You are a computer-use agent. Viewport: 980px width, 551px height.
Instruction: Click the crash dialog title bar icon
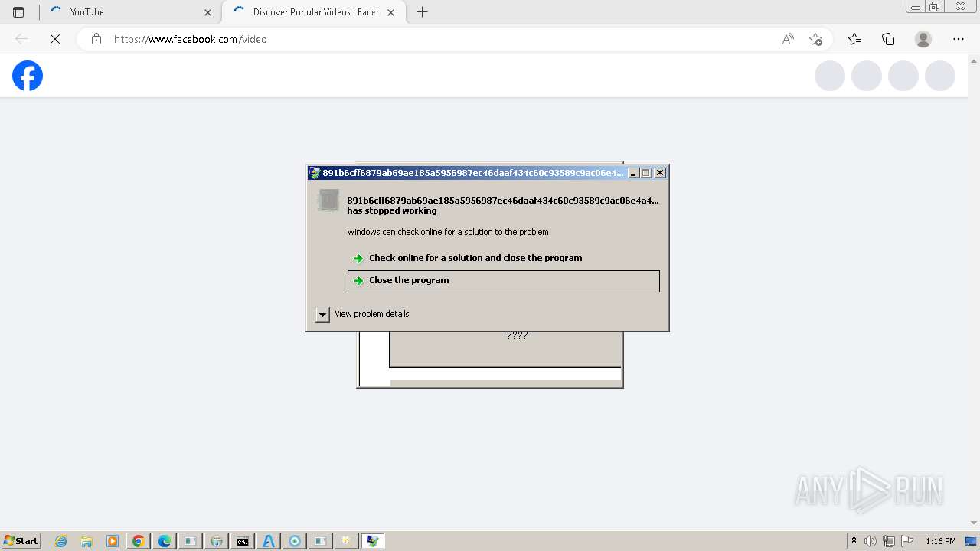click(315, 173)
